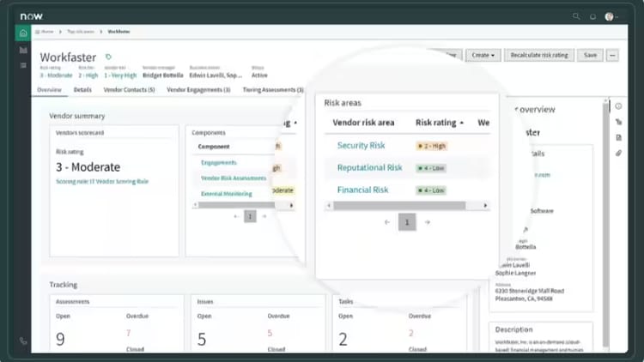Image resolution: width=644 pixels, height=362 pixels.
Task: Click the Save button
Action: pyautogui.click(x=590, y=55)
